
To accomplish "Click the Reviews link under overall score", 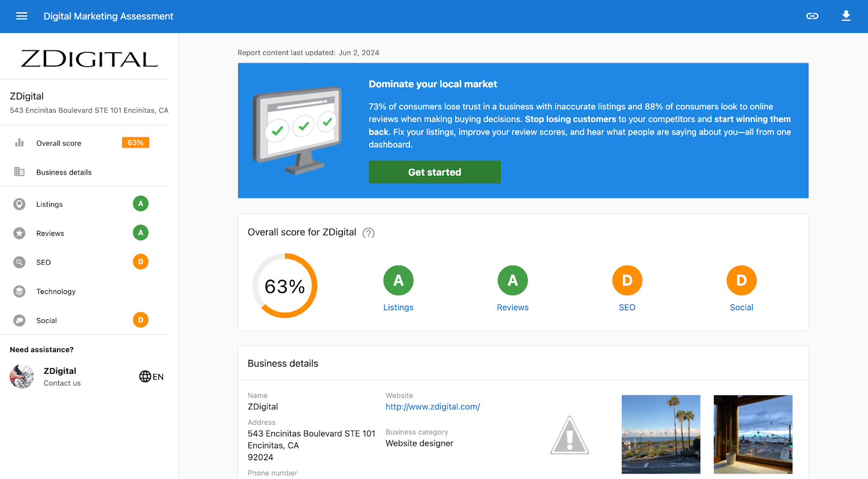I will coord(512,308).
